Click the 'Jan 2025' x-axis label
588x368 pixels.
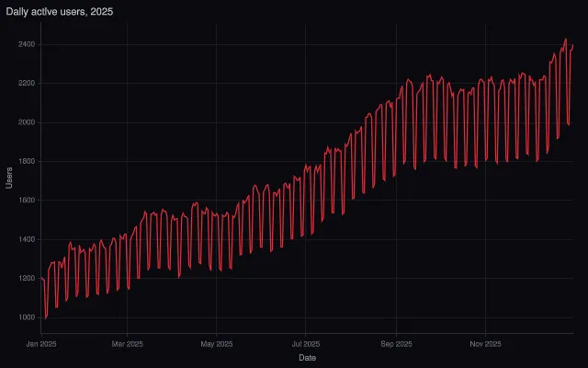tap(41, 344)
